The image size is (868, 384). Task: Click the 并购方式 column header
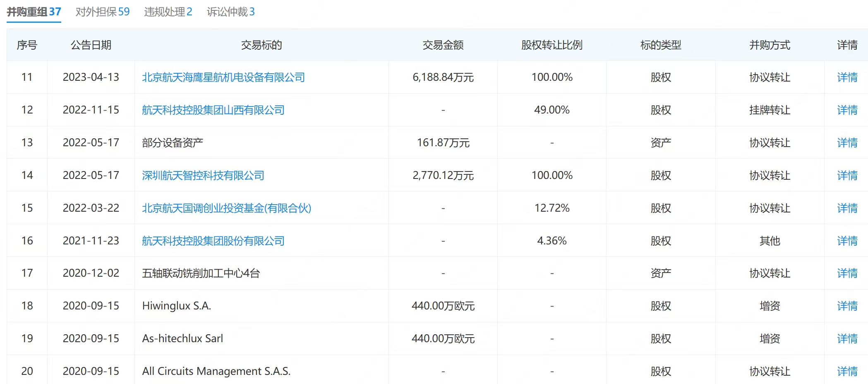tap(770, 45)
